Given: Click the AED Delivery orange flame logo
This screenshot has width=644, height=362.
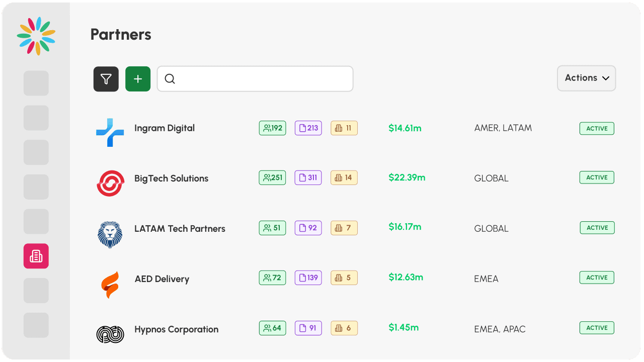Looking at the screenshot, I should [110, 284].
